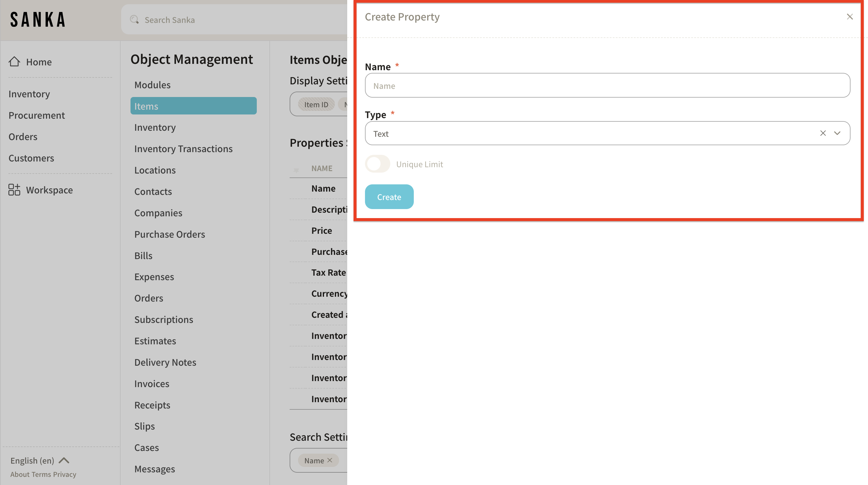Click the search magnifier icon

tap(134, 20)
